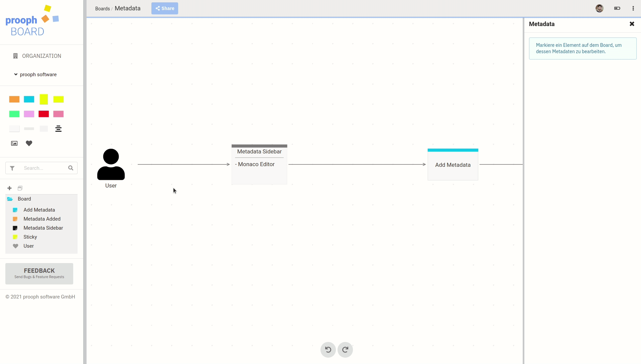641x364 pixels.
Task: Click the Metadata board title
Action: [128, 8]
